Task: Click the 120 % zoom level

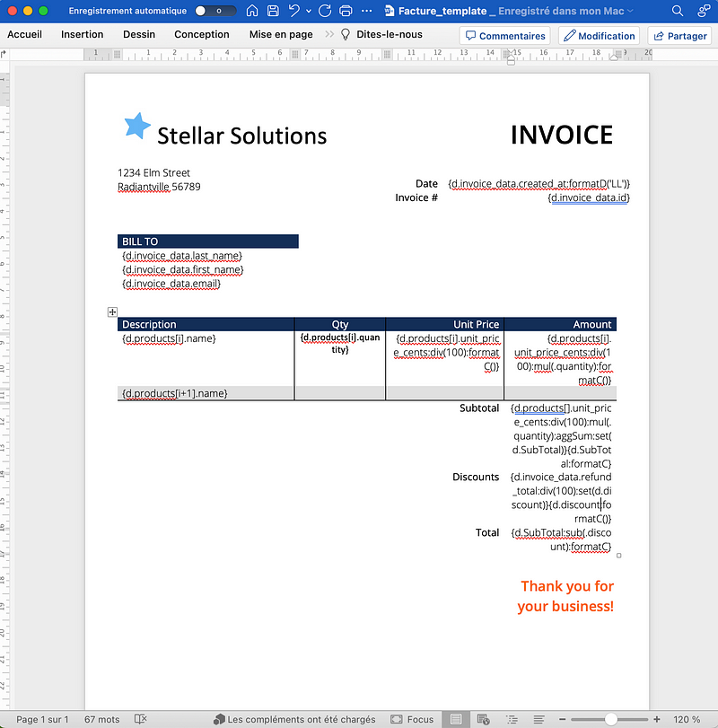Action: [x=687, y=719]
